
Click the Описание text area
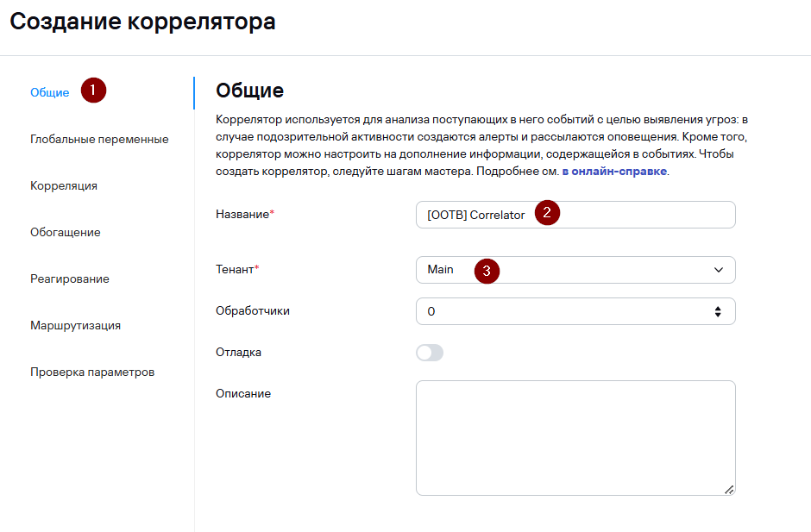tap(575, 438)
